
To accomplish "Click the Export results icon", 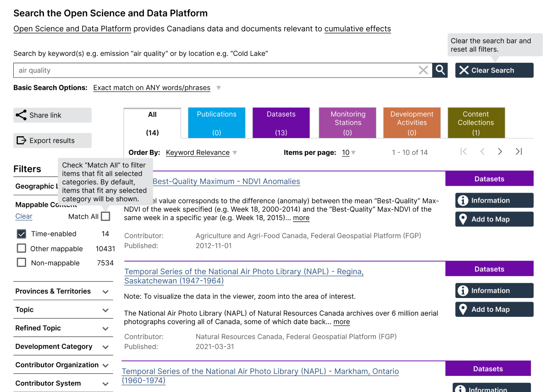I will click(x=21, y=140).
